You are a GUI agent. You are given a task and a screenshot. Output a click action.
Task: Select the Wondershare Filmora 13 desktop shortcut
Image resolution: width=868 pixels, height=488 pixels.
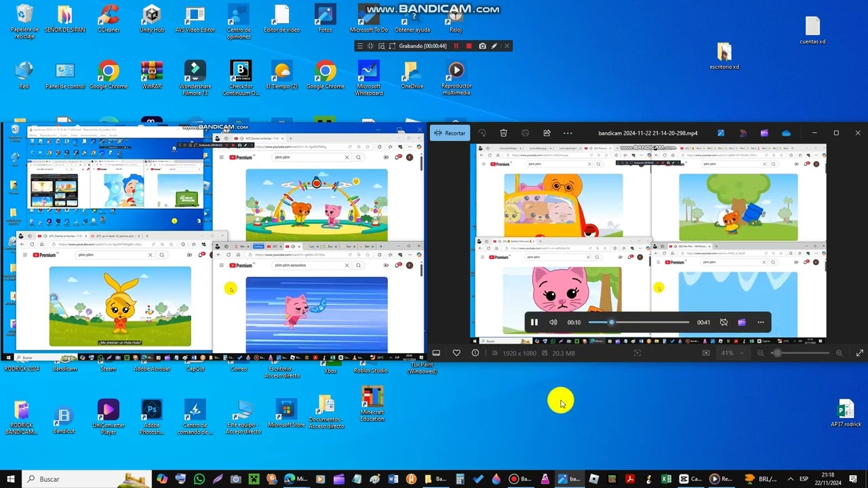195,78
